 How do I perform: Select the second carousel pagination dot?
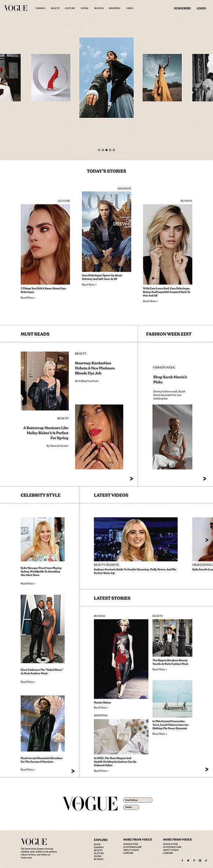(103, 150)
